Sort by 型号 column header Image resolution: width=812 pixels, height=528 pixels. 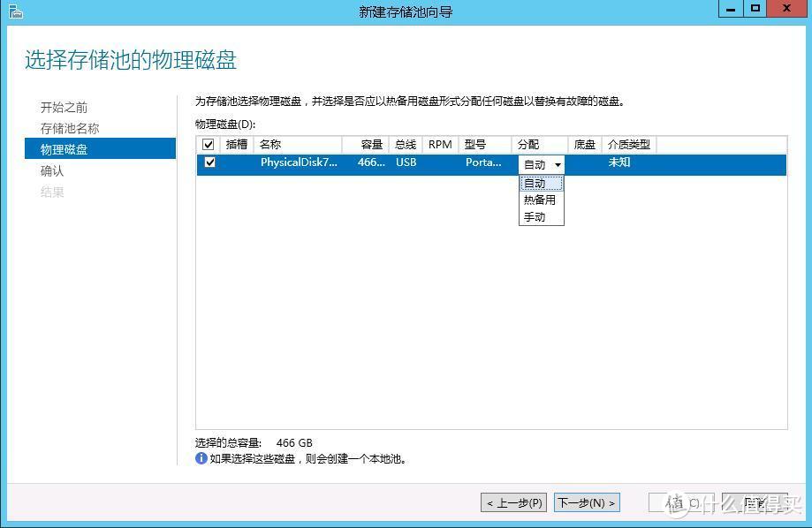click(485, 145)
